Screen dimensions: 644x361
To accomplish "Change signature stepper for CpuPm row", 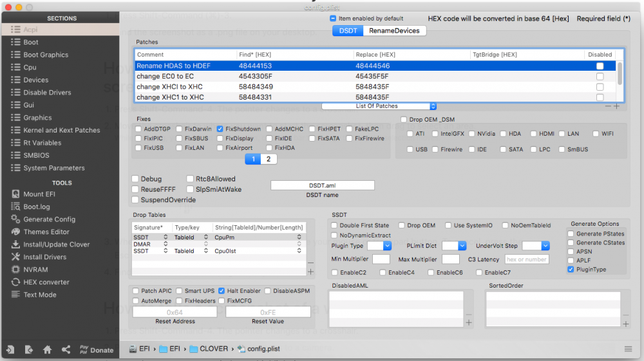I will pyautogui.click(x=166, y=237).
